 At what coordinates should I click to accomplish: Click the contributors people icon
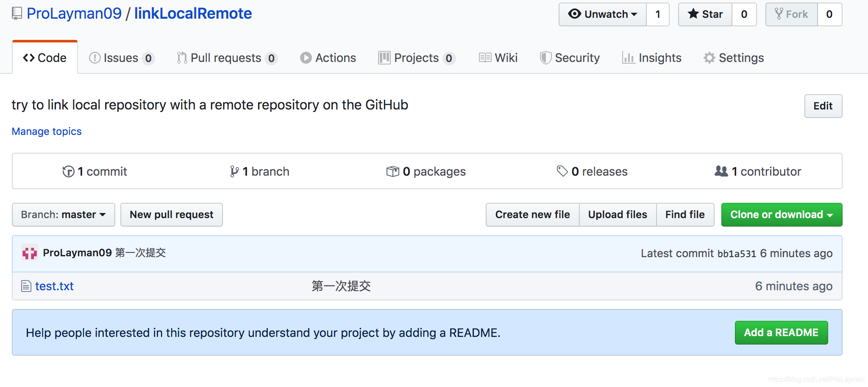click(721, 171)
